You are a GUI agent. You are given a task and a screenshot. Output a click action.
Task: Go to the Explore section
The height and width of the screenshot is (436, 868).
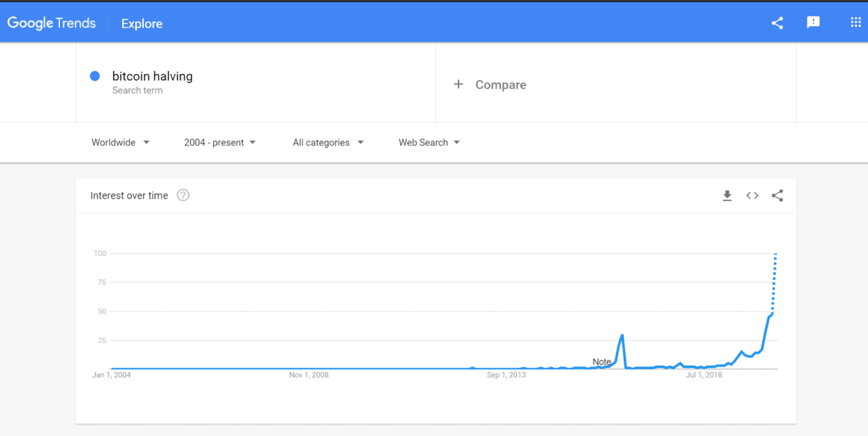141,24
